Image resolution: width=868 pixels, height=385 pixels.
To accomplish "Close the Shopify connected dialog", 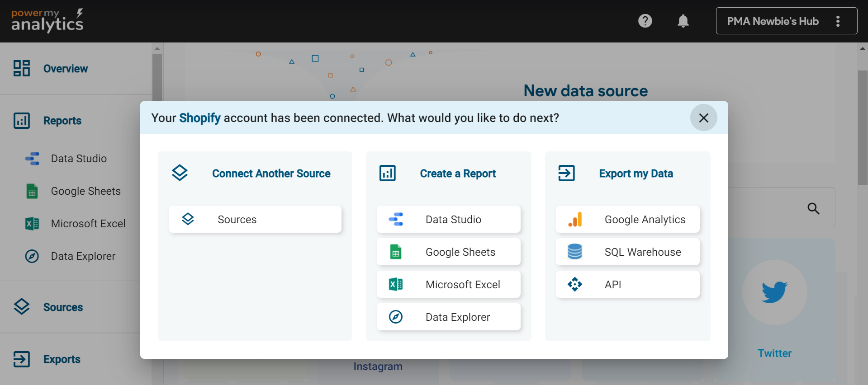I will (703, 118).
